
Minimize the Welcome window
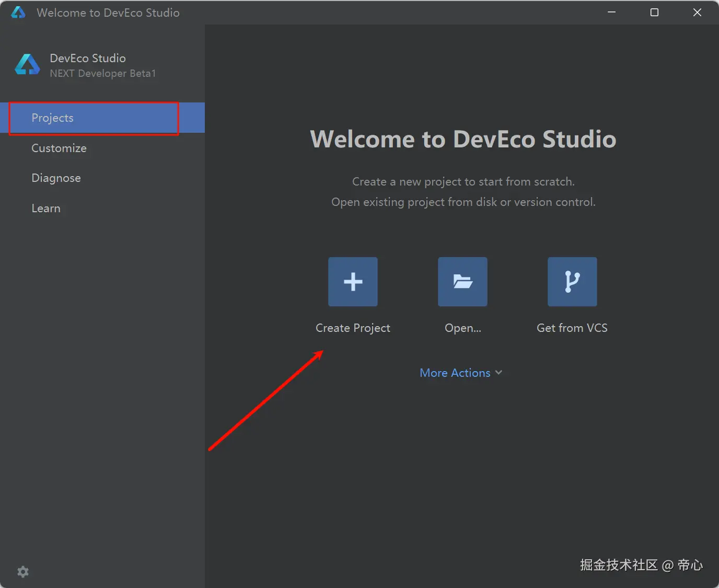(611, 13)
